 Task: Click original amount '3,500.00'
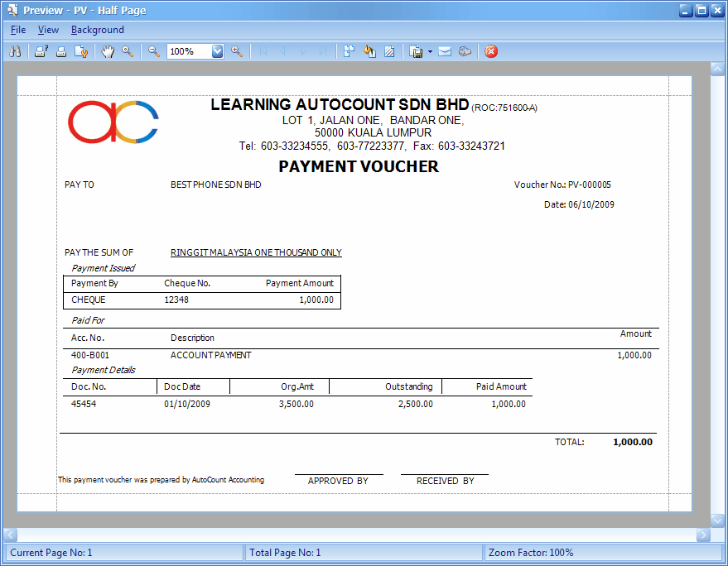[297, 404]
